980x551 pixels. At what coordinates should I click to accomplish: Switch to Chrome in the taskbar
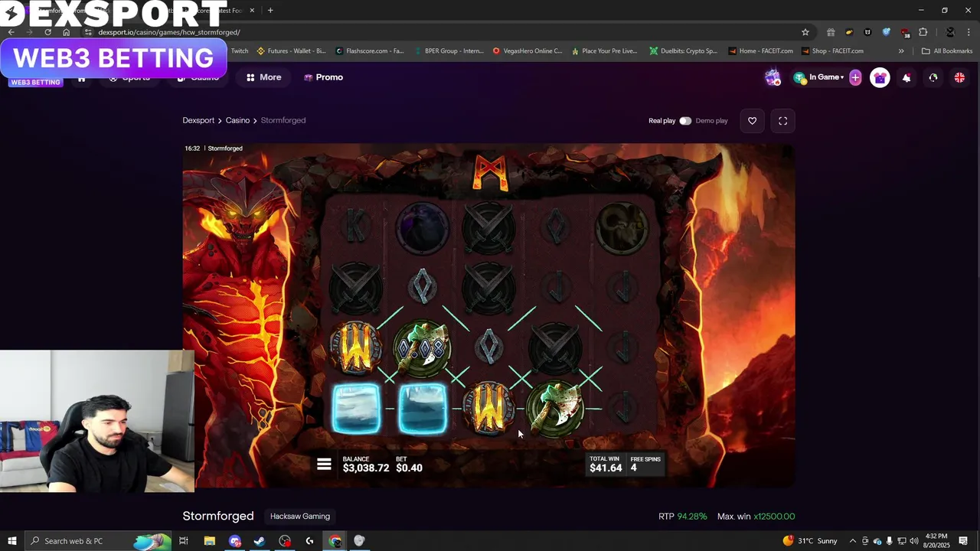(335, 541)
